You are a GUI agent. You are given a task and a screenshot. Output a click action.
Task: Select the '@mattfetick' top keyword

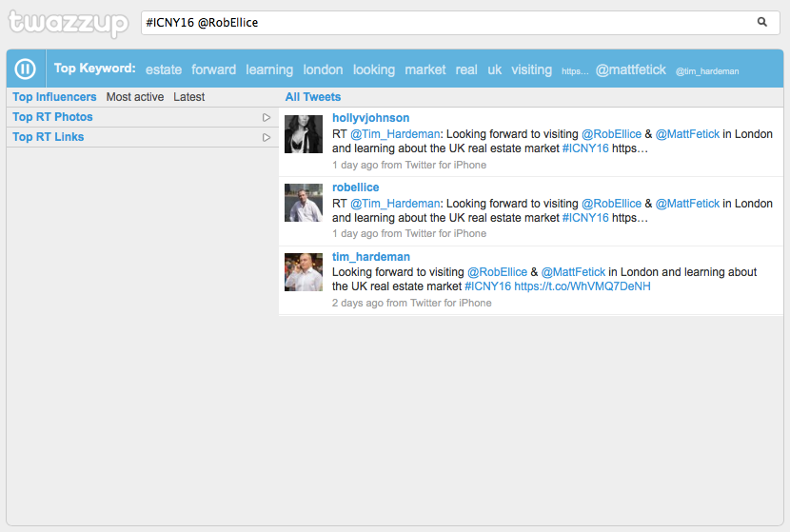click(x=631, y=69)
